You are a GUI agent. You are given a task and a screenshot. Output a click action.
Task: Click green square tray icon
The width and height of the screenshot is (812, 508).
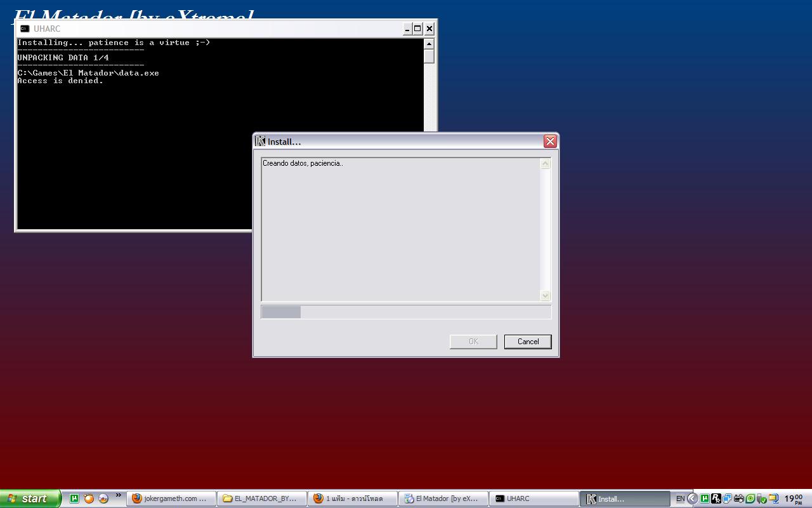pos(705,498)
